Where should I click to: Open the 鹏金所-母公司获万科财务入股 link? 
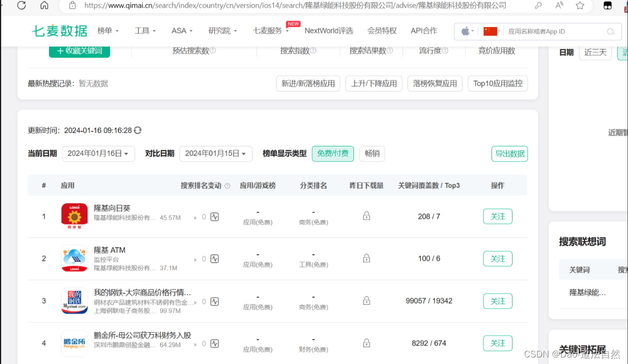coord(142,336)
